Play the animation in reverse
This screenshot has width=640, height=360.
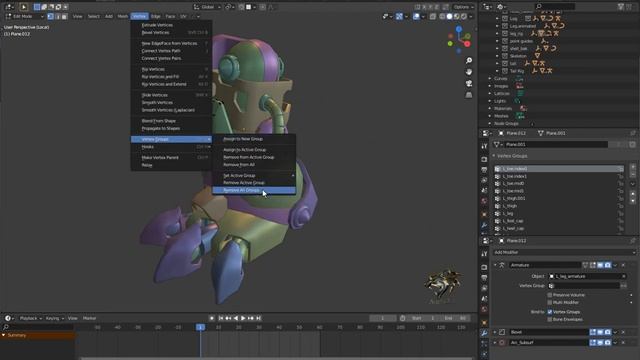(x=236, y=318)
